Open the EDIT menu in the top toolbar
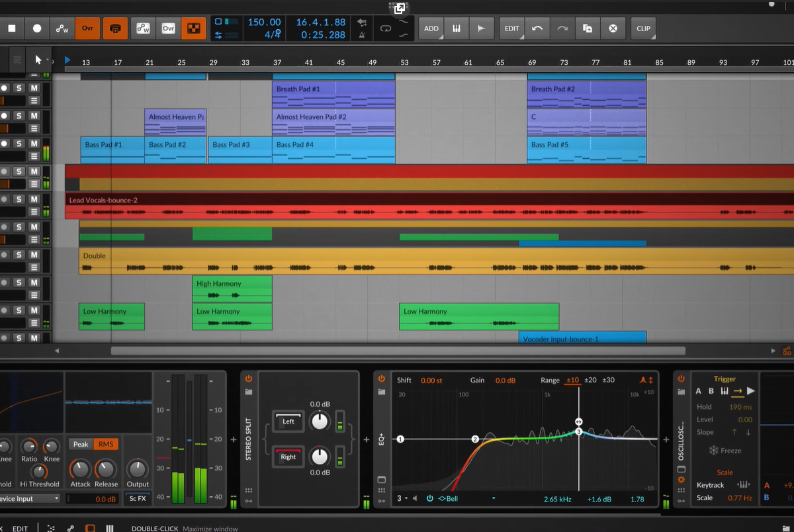Image resolution: width=794 pixels, height=532 pixels. coord(512,28)
